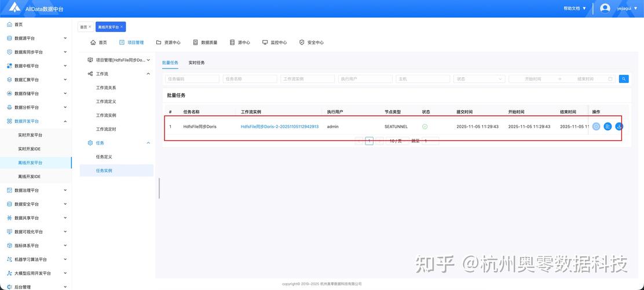Click the 机器学习算法平台 sidebar icon
Image resolution: width=644 pixels, height=290 pixels.
click(9, 260)
